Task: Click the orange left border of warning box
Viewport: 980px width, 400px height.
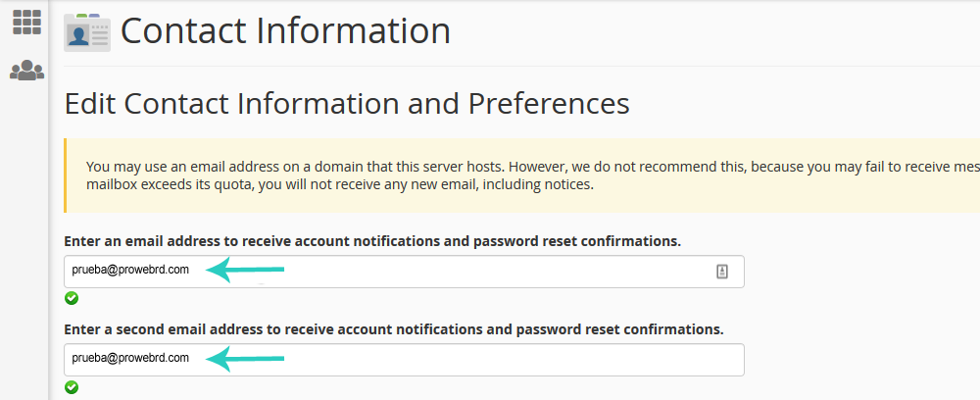Action: (x=66, y=175)
